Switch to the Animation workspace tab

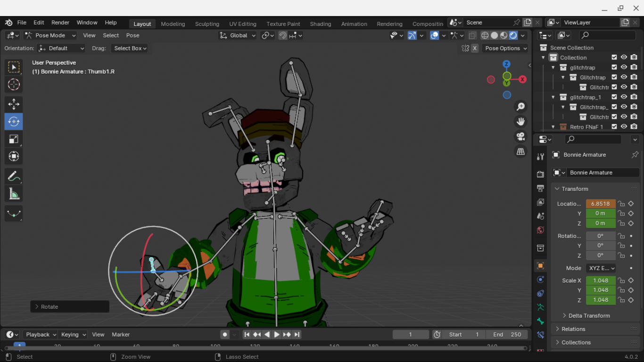[x=354, y=24]
